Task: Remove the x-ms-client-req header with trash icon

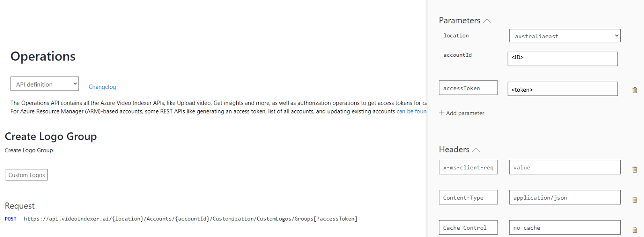Action: pos(635,169)
